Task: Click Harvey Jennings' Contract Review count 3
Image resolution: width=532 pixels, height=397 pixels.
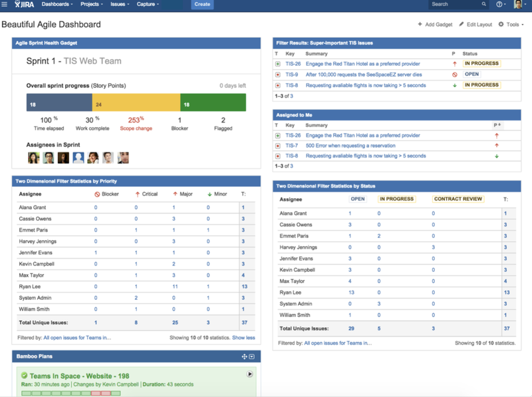Action: [434, 247]
